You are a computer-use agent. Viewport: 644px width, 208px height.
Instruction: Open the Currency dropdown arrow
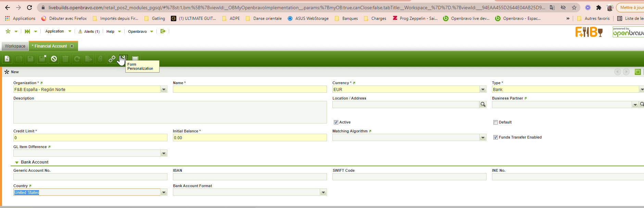(483, 90)
